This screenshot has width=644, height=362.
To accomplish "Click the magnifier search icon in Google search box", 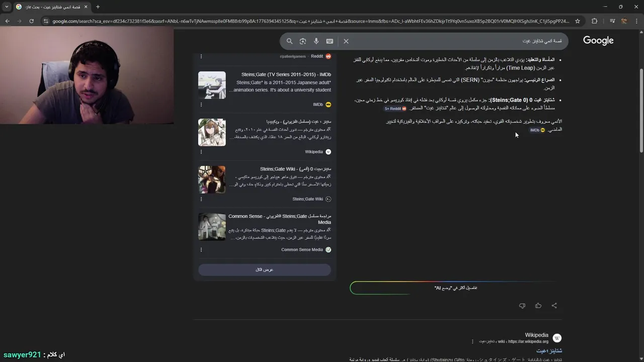I will click(x=289, y=41).
